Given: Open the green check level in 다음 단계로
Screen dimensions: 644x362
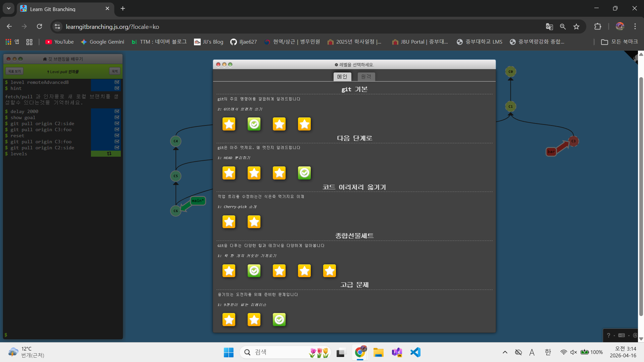Looking at the screenshot, I should pyautogui.click(x=304, y=173).
